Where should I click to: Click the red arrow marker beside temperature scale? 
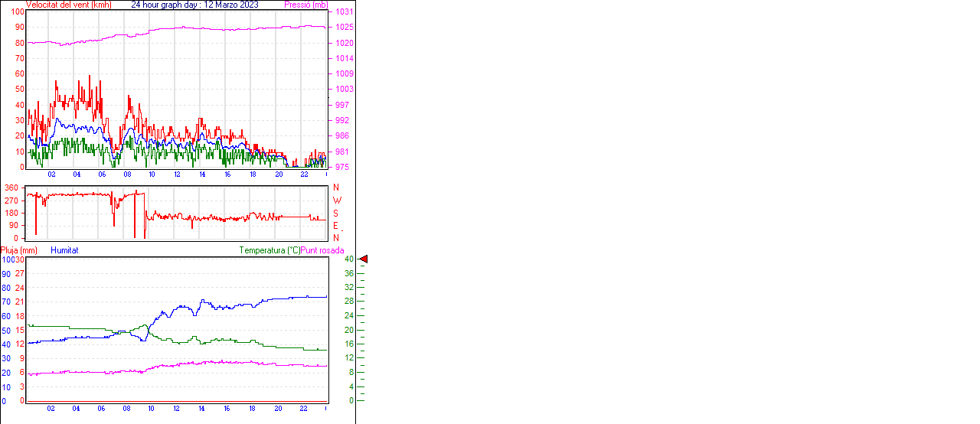pos(364,259)
